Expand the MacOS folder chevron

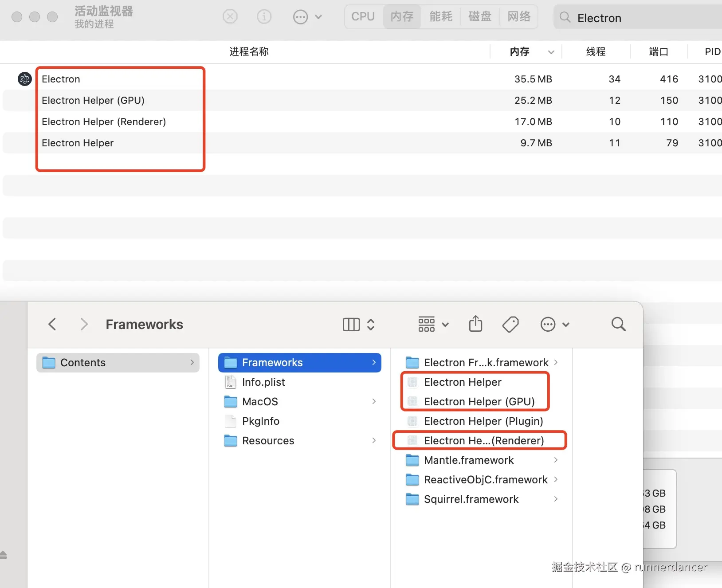pos(374,401)
